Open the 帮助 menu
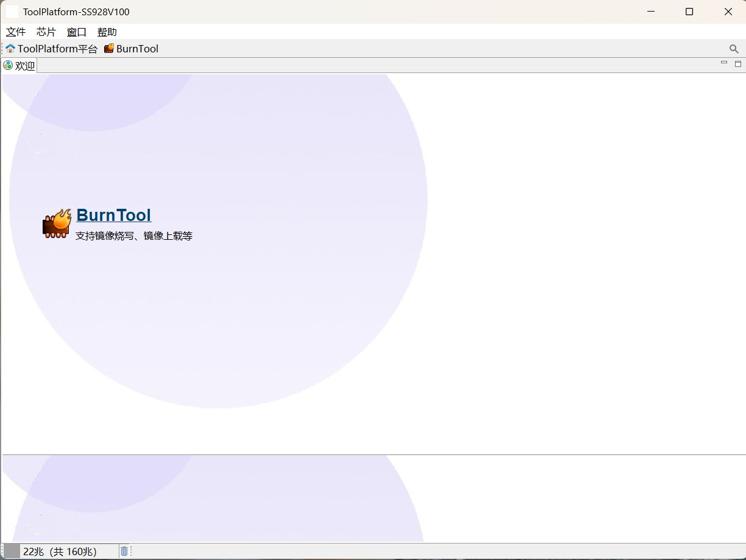The height and width of the screenshot is (560, 746). click(107, 32)
